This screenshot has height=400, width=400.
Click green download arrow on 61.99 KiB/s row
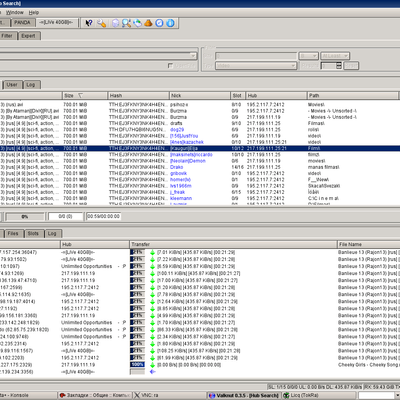coord(153,358)
